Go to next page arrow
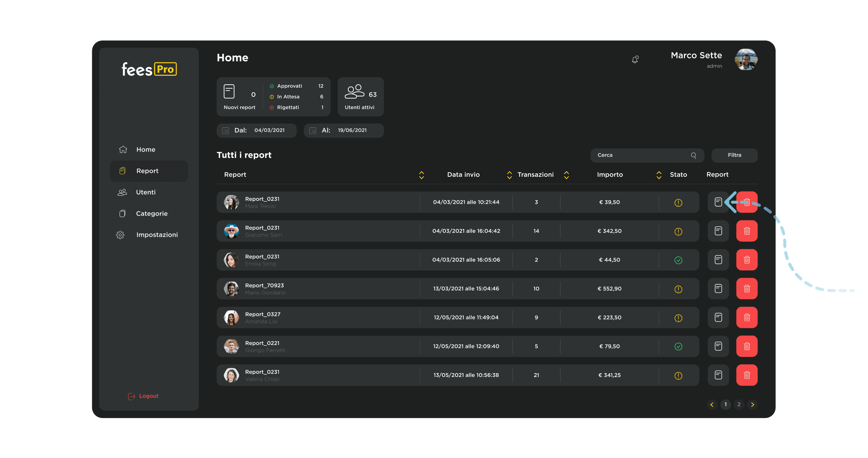The height and width of the screenshot is (458, 868). coord(752,405)
